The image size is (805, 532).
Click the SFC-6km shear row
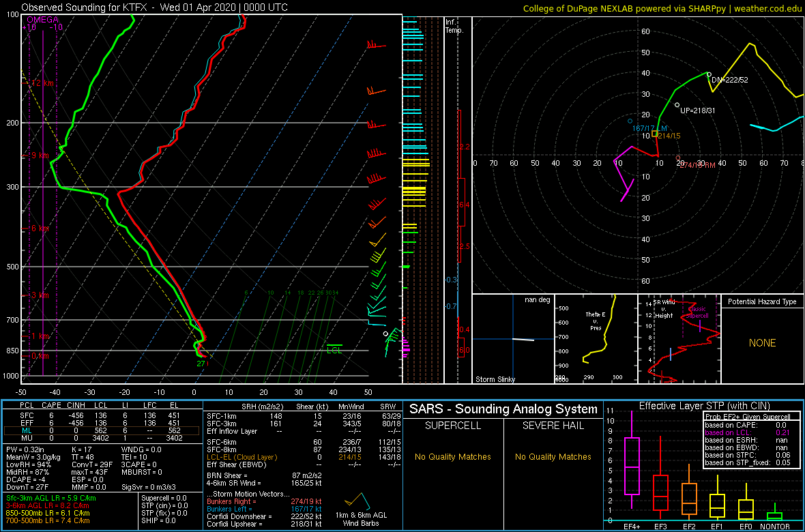click(x=303, y=443)
